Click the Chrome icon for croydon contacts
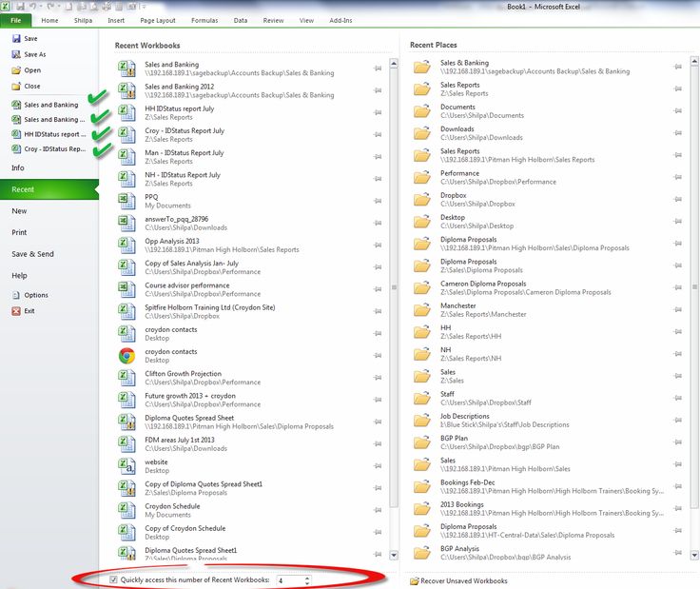The height and width of the screenshot is (589, 700). click(x=126, y=356)
